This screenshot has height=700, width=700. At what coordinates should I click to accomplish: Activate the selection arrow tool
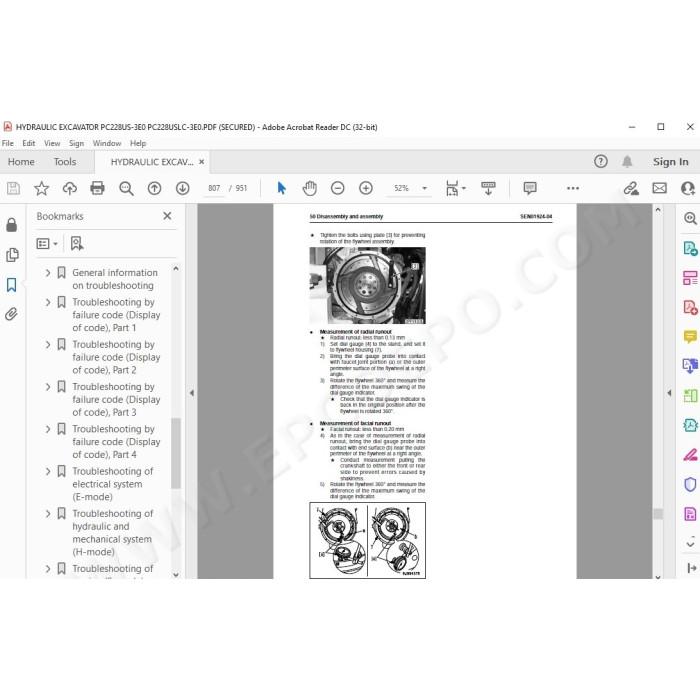[281, 188]
